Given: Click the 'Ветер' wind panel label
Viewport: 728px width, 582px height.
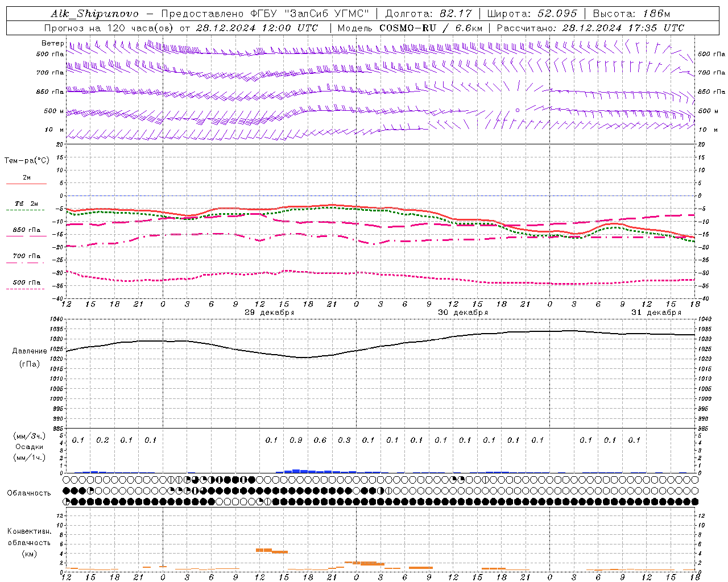Looking at the screenshot, I should 52,43.
